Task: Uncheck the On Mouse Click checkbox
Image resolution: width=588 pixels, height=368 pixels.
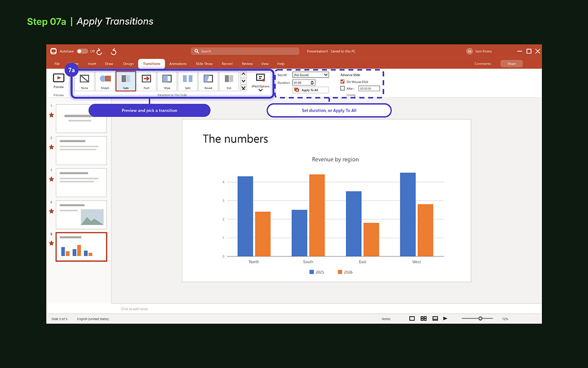Action: click(x=343, y=81)
